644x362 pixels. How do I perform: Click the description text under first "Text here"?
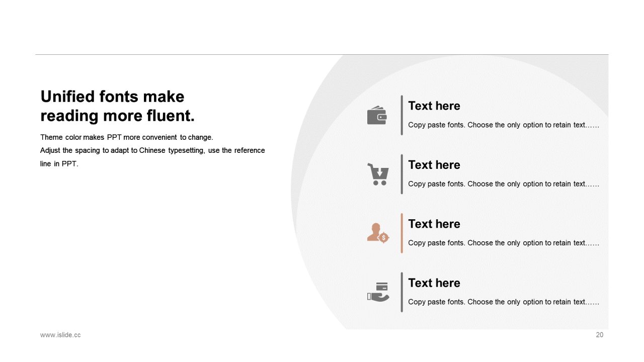pyautogui.click(x=503, y=125)
